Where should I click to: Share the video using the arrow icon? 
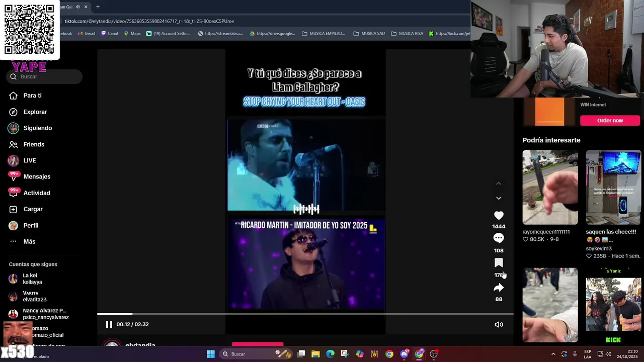coord(499,288)
